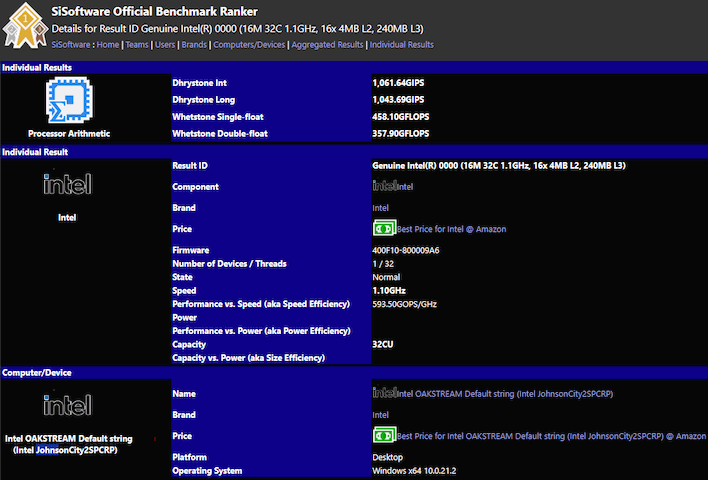
Task: Click the Firmware value 400F10-800009A6
Action: [x=405, y=250]
